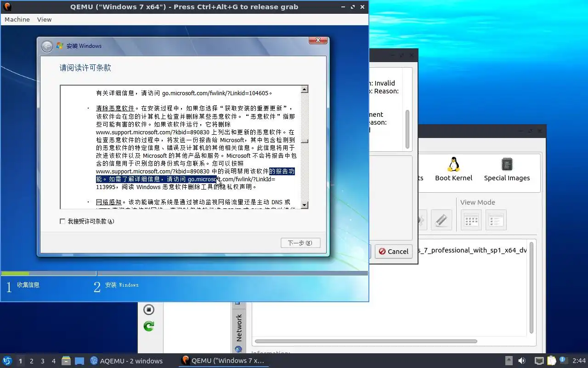Switch to workspace 2
The height and width of the screenshot is (368, 588).
click(31, 361)
